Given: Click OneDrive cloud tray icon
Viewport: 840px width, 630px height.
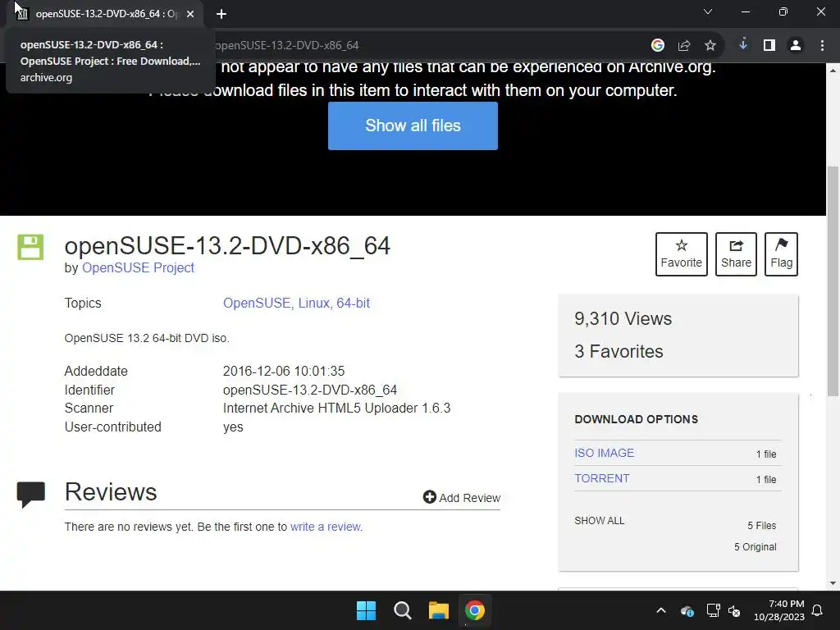Looking at the screenshot, I should (687, 610).
